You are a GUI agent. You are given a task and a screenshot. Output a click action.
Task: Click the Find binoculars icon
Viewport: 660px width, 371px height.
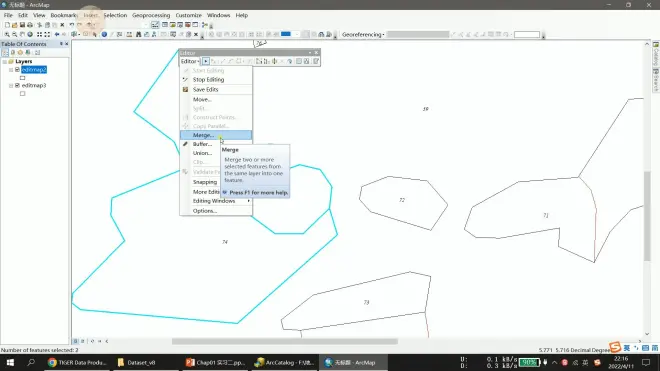click(138, 35)
